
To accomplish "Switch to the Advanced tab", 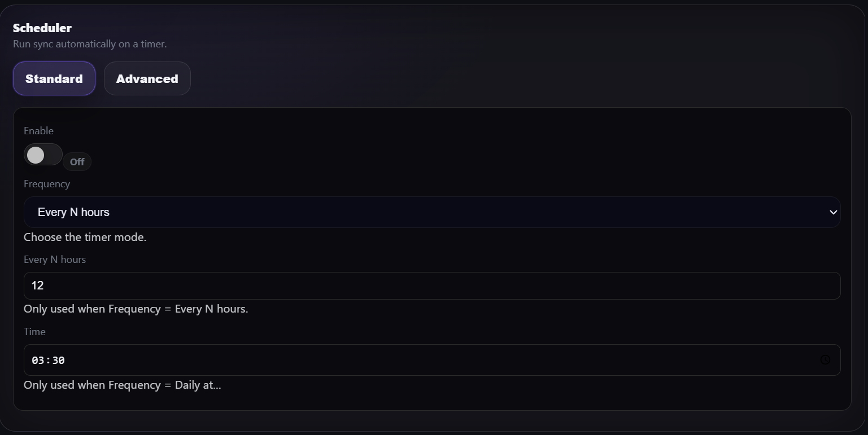I will (x=147, y=78).
